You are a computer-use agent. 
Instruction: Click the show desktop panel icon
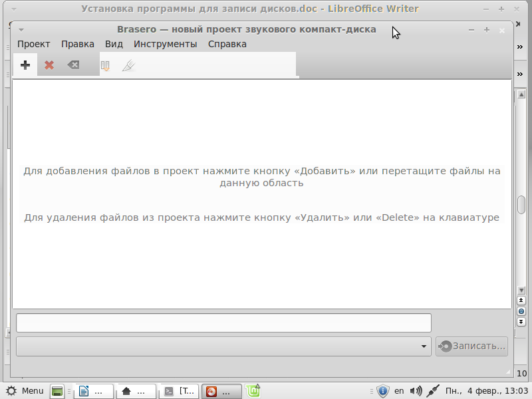coord(57,391)
